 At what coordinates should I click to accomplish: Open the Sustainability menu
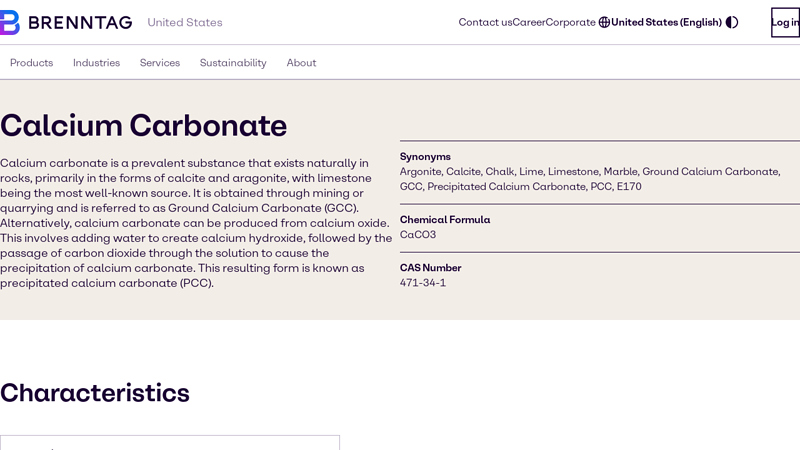click(x=233, y=63)
